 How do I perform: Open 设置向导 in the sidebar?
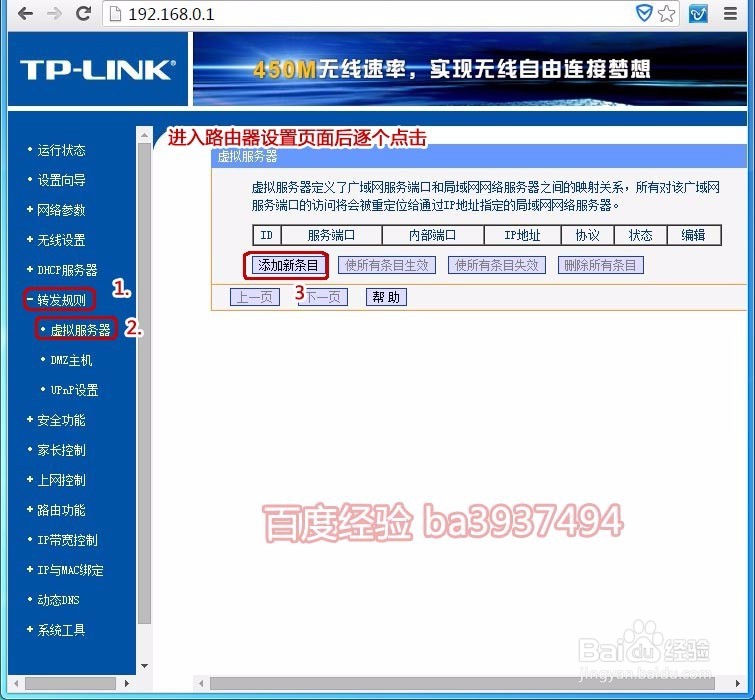(x=61, y=180)
